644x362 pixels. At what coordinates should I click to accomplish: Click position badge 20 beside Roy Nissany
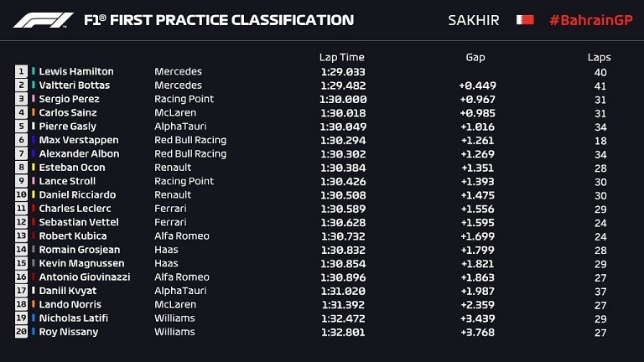[x=21, y=332]
